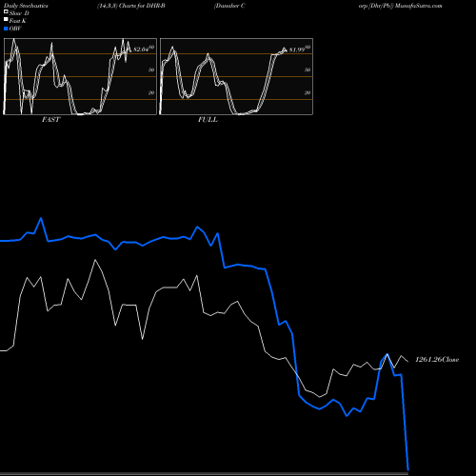This screenshot has width=476, height=476.
Task: Click the 20 level label in FULL chart
Action: tap(307, 92)
